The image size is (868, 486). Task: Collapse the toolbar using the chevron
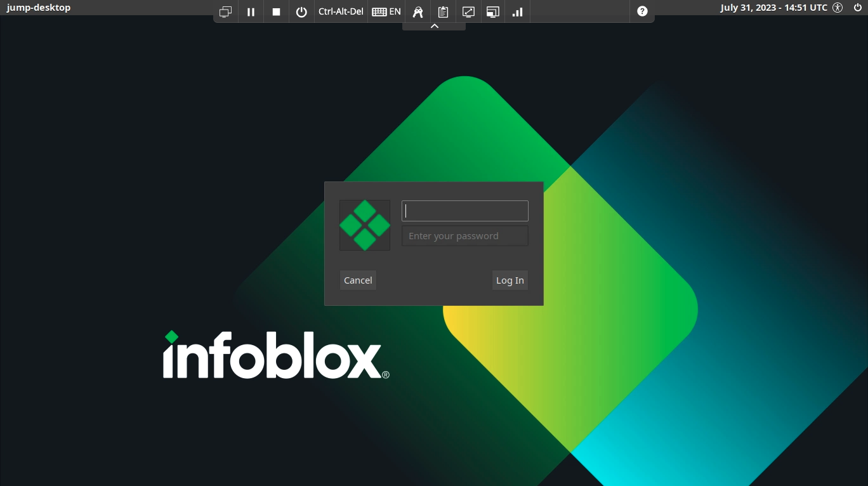coord(434,26)
